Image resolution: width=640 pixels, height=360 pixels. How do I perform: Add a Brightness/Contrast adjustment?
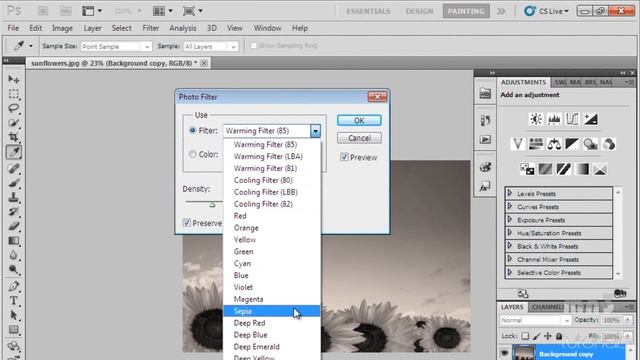click(x=536, y=119)
